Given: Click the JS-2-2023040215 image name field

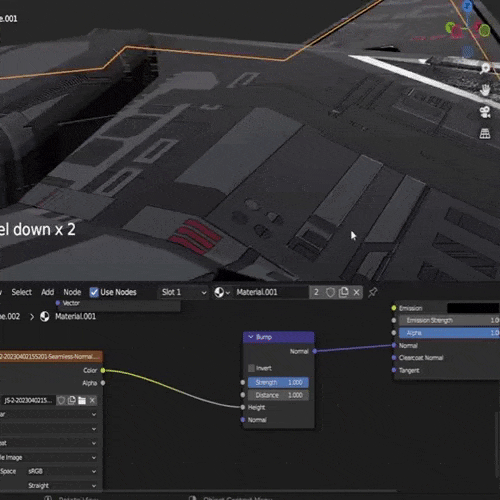Looking at the screenshot, I should 28,400.
